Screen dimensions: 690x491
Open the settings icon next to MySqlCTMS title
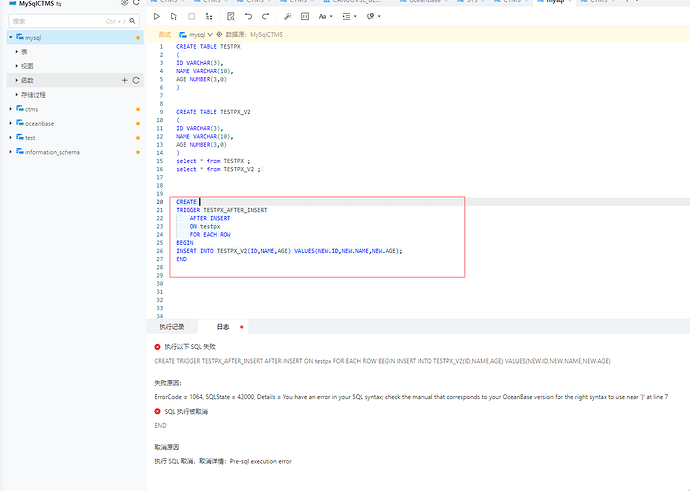pyautogui.click(x=125, y=3)
